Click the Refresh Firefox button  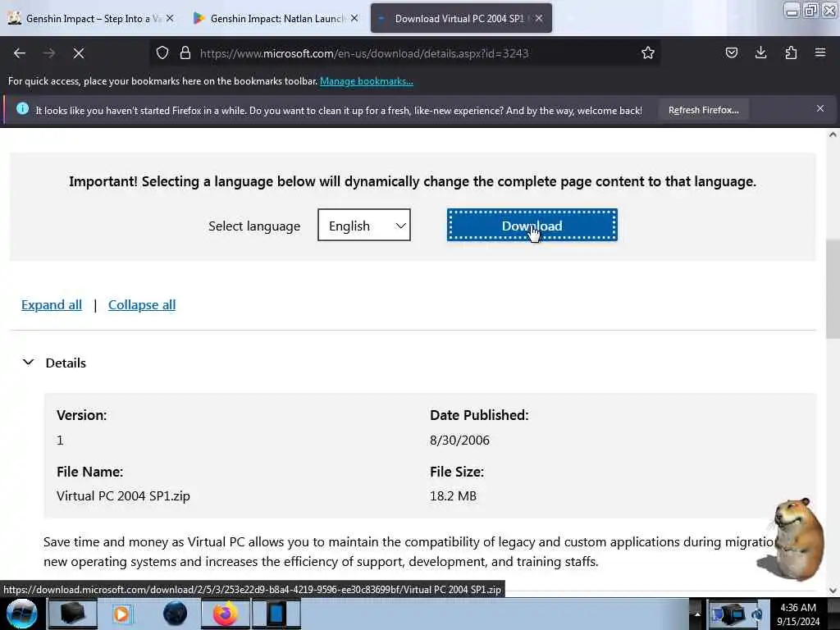(703, 111)
